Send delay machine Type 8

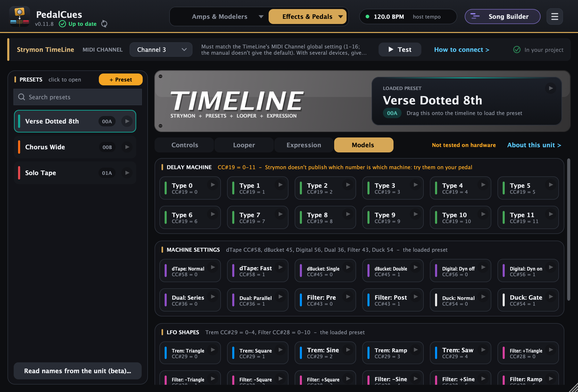325,217
